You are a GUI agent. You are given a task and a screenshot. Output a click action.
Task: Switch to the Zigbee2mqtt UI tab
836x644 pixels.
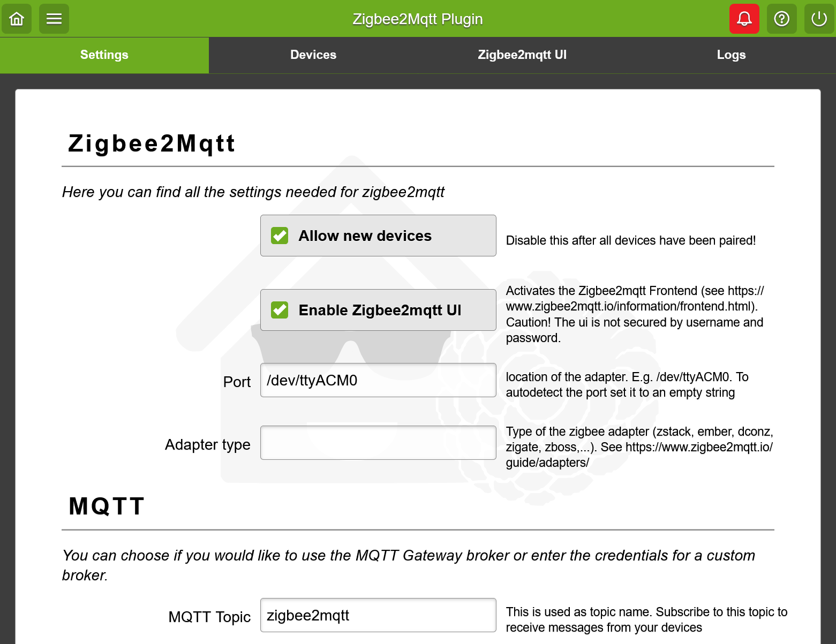click(522, 55)
